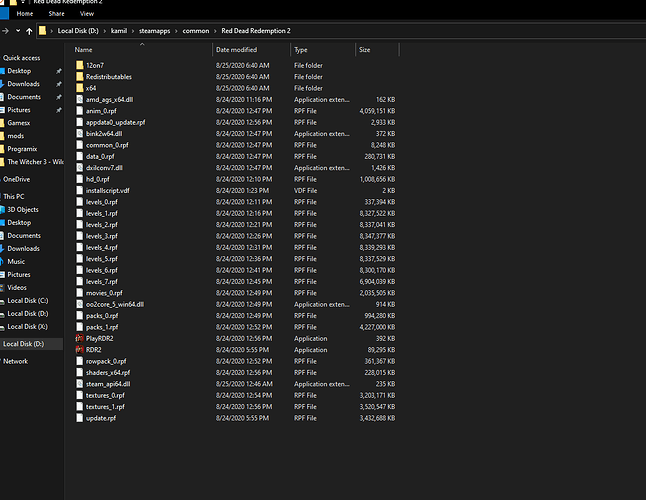Click the Gamesx folder icon in Quick access

[2, 123]
